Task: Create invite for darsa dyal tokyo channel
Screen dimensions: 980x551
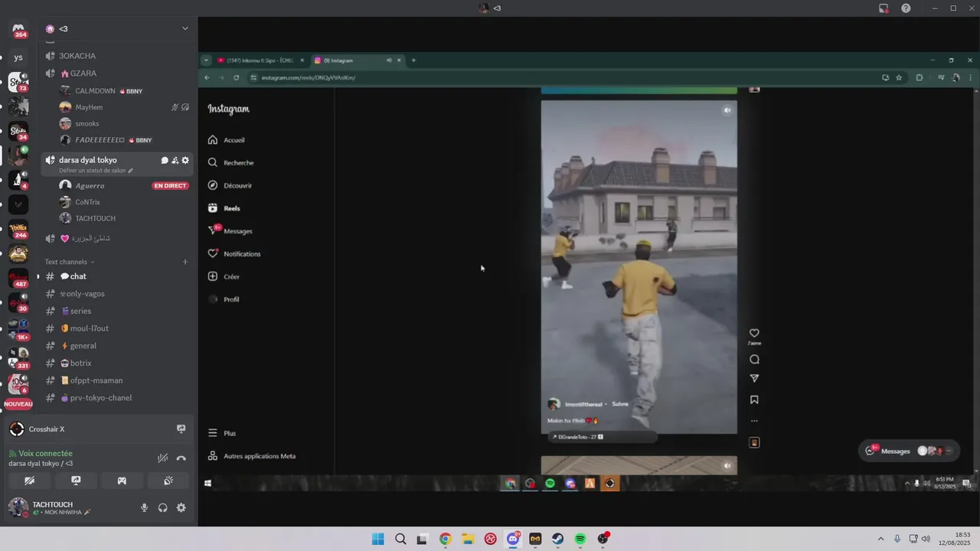Action: 175,160
